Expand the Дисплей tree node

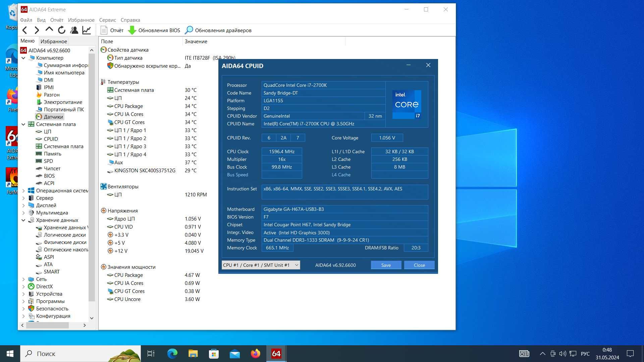23,205
